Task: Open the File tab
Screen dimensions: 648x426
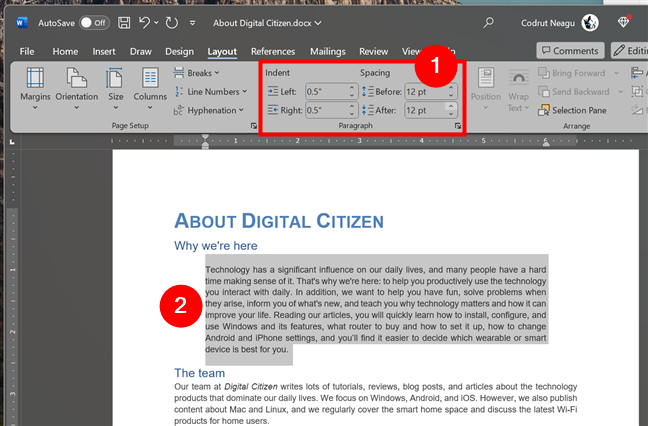Action: 27,51
